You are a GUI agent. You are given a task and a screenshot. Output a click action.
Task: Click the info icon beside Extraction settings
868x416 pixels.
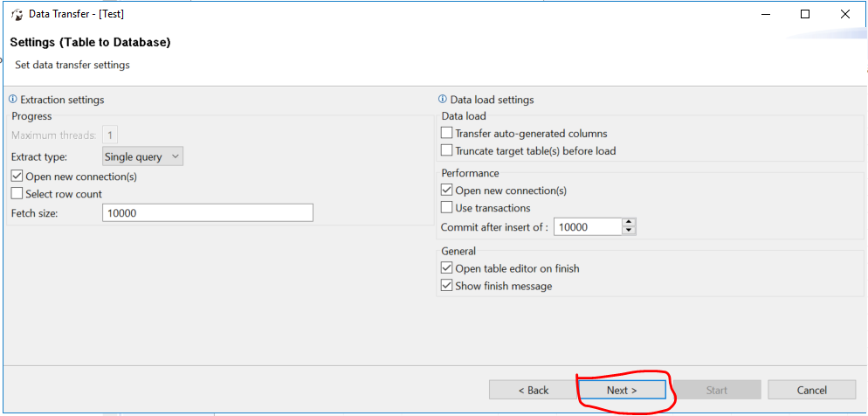(x=13, y=100)
